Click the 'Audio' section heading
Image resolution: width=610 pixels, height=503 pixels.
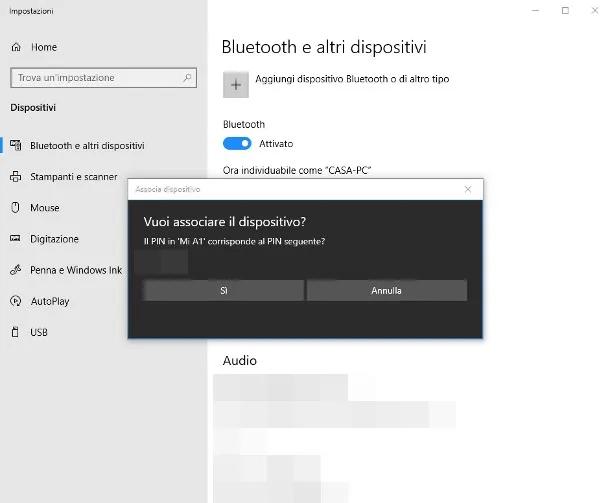click(240, 361)
